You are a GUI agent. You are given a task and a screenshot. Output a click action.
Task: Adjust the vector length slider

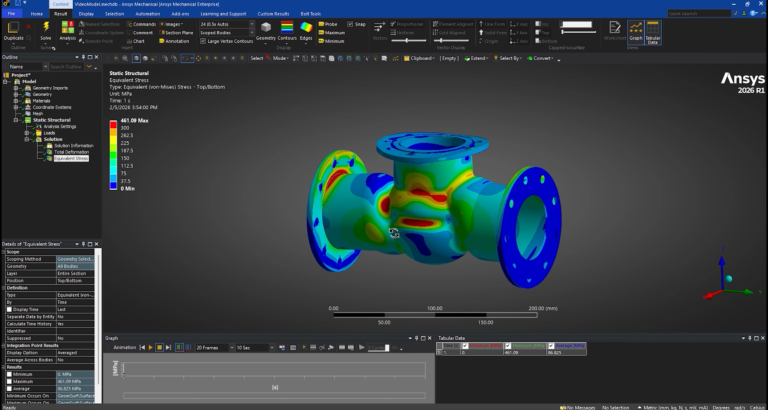[408, 41]
